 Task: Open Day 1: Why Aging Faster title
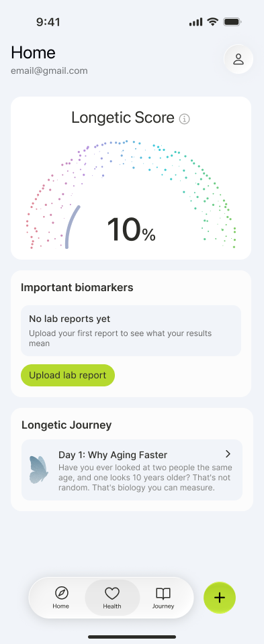113,455
